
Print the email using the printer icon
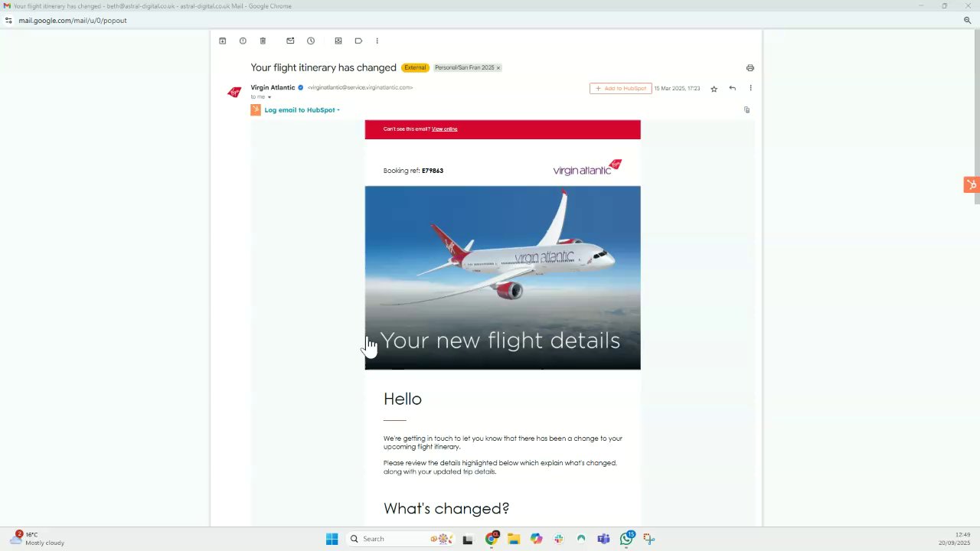(x=750, y=67)
